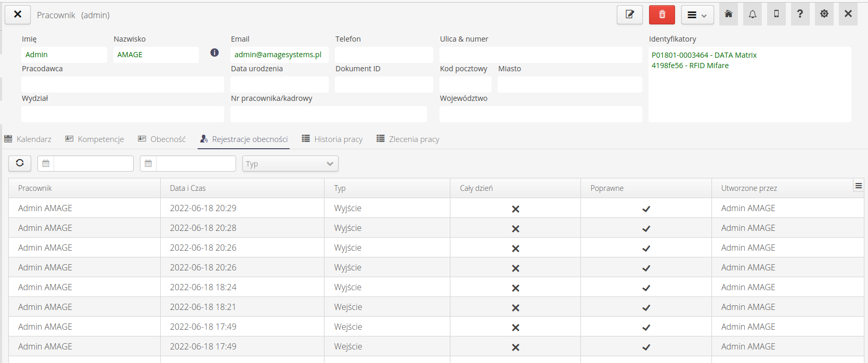Click the red delete trash button

[x=662, y=15]
